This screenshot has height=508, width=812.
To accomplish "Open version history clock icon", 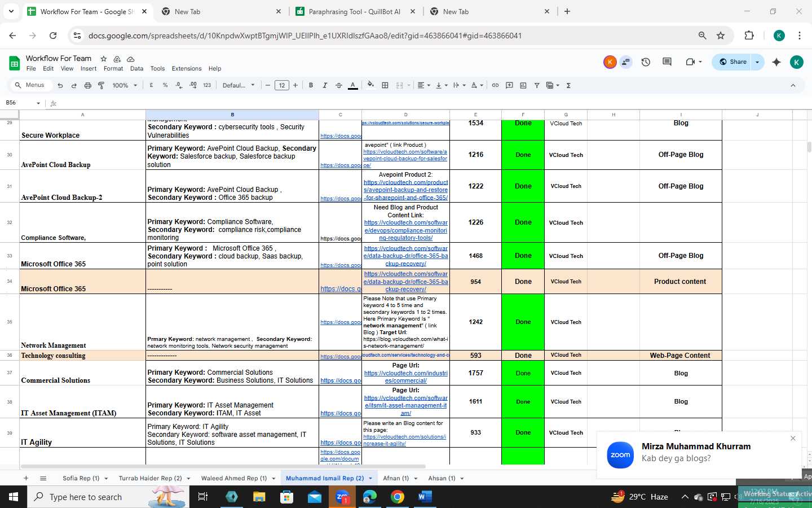I will click(x=646, y=62).
